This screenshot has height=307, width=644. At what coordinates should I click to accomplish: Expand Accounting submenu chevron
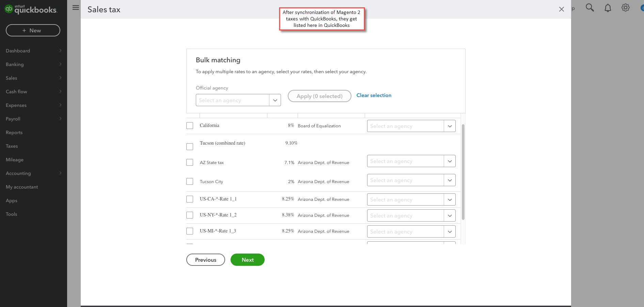point(60,173)
